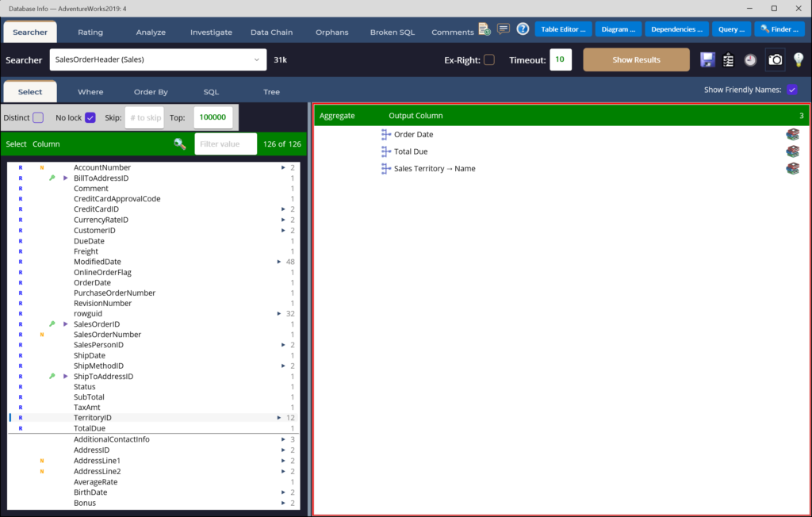This screenshot has height=517, width=812.
Task: Expand the BillToAddressID purple arrow
Action: click(x=65, y=178)
